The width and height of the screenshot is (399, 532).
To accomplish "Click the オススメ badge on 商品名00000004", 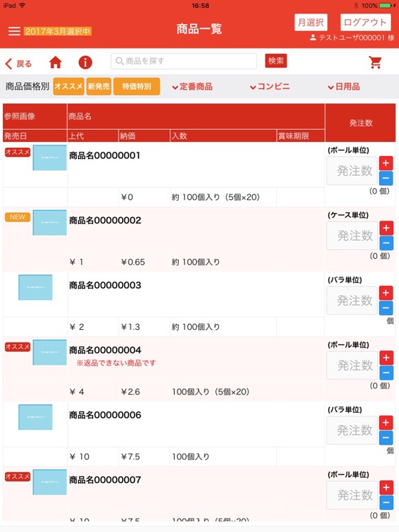I will click(x=18, y=346).
